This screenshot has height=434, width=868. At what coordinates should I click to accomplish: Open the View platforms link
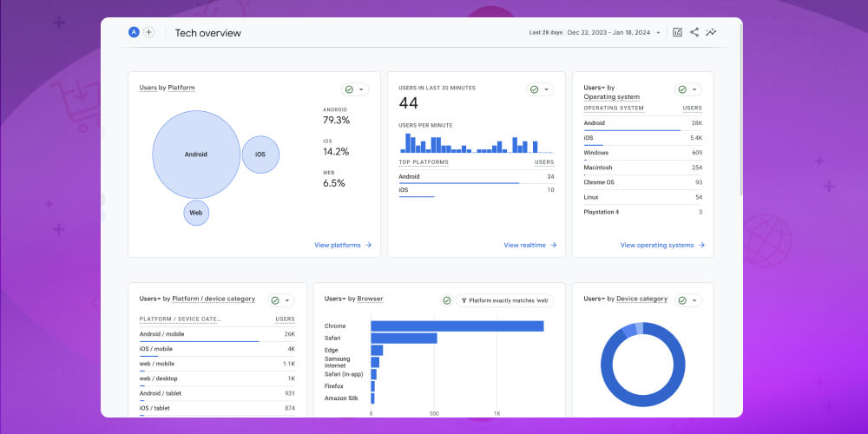click(x=343, y=245)
